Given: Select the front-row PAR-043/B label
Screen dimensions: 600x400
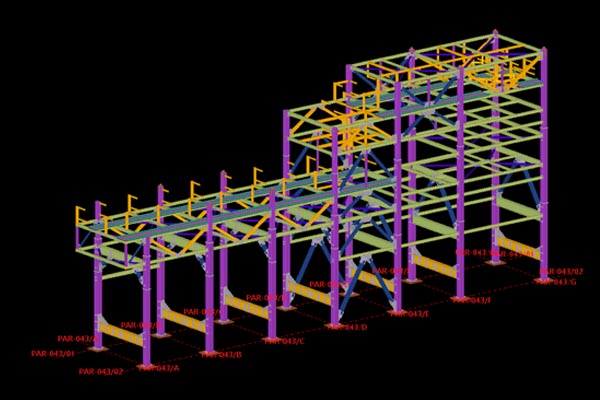Looking at the screenshot, I should (x=222, y=355).
